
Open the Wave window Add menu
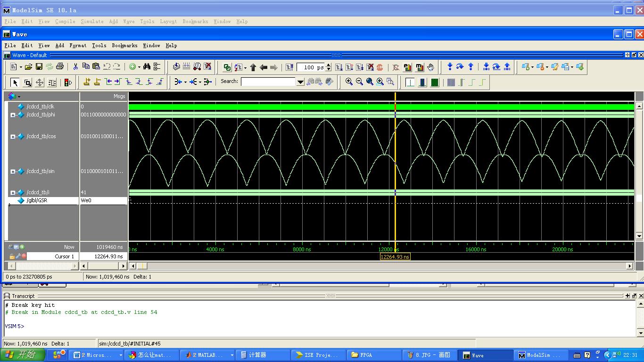point(59,45)
